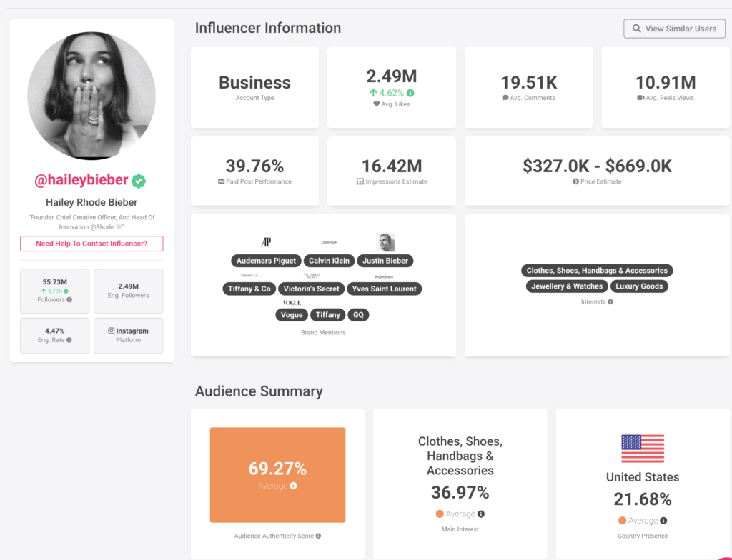Click the comment bubble icon under Avg. Comments
Viewport: 732px width, 560px height.
[505, 98]
